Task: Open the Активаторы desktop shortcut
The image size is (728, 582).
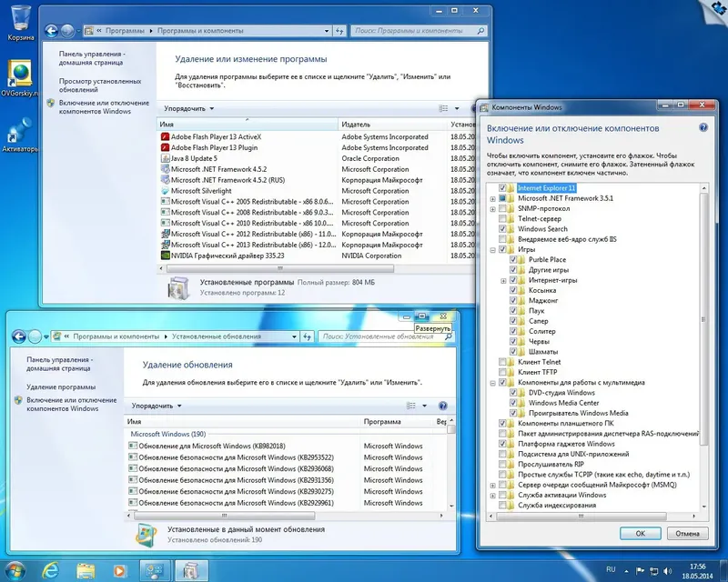Action: coord(20,135)
